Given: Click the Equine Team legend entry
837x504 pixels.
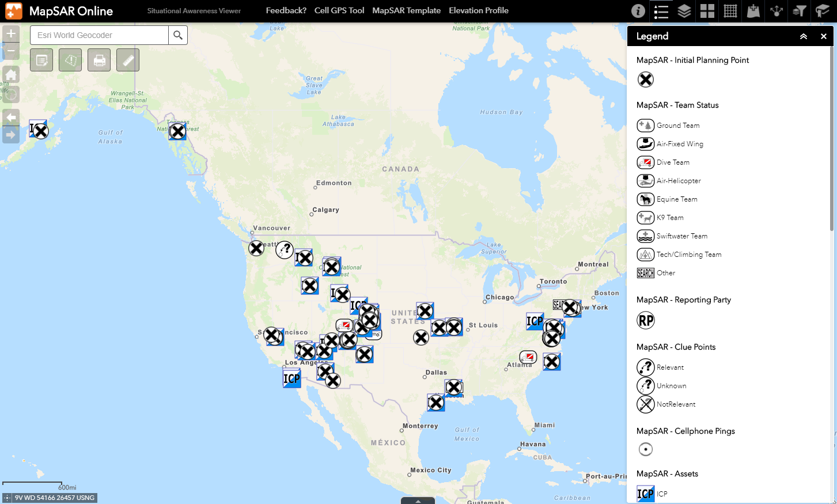Looking at the screenshot, I should click(667, 199).
